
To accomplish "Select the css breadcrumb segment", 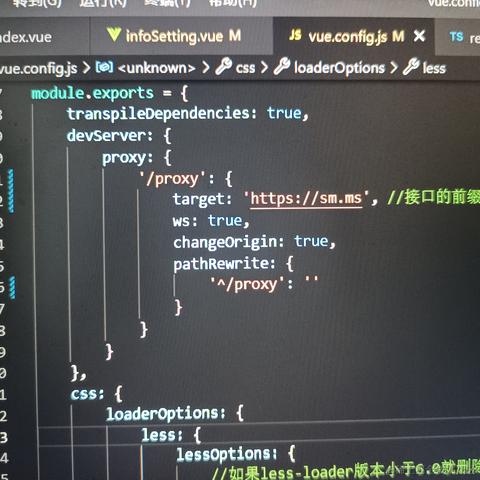I will pos(245,68).
